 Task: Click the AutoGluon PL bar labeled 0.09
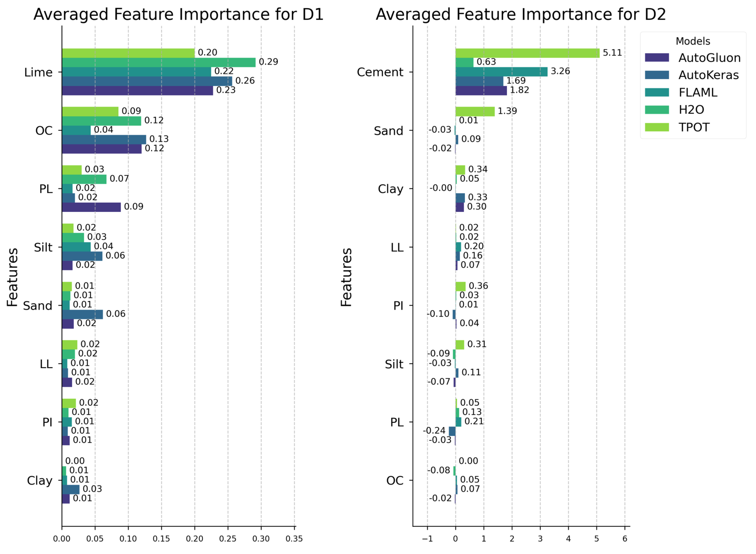tap(91, 207)
